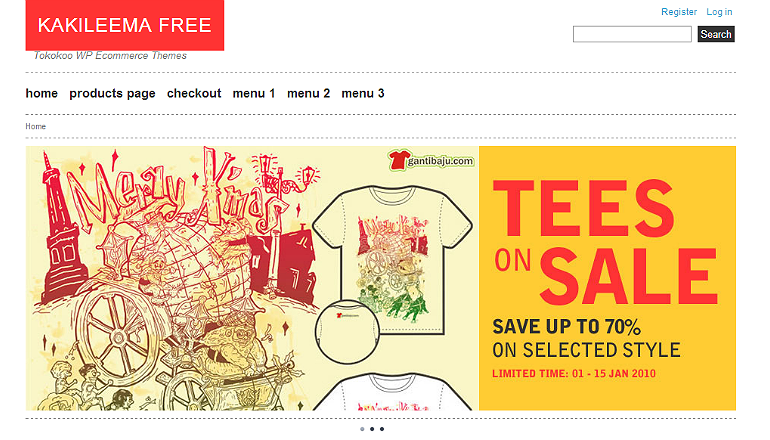Click the round t-shirt label detail circle
The width and height of the screenshot is (770, 440).
point(347,332)
